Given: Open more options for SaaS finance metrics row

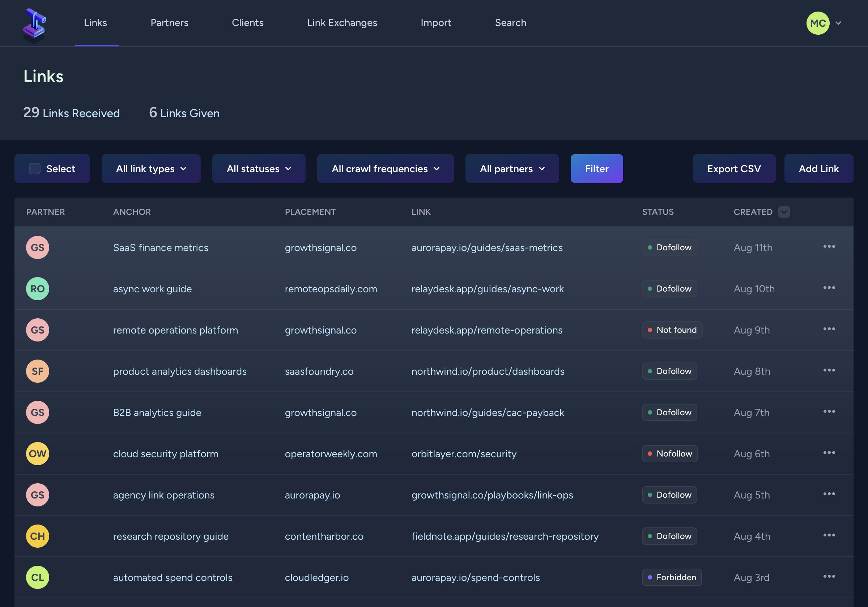Looking at the screenshot, I should (829, 247).
